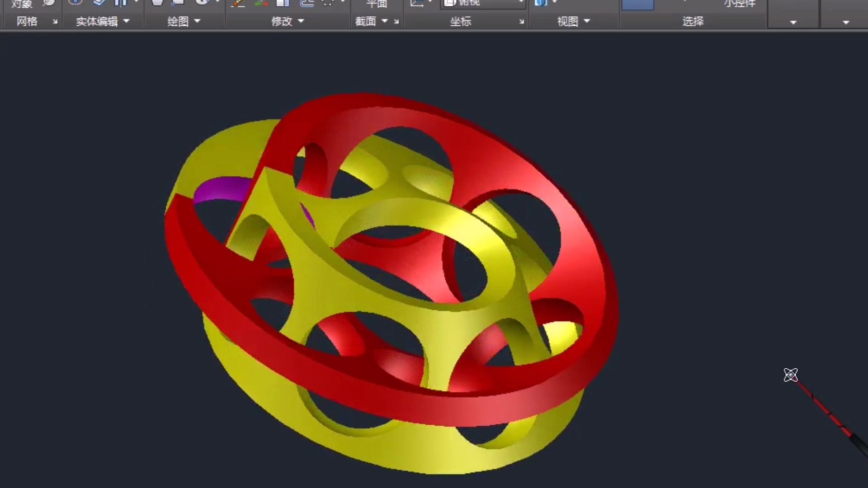
Task: Expand the 视图 panel dropdown
Action: [x=587, y=21]
